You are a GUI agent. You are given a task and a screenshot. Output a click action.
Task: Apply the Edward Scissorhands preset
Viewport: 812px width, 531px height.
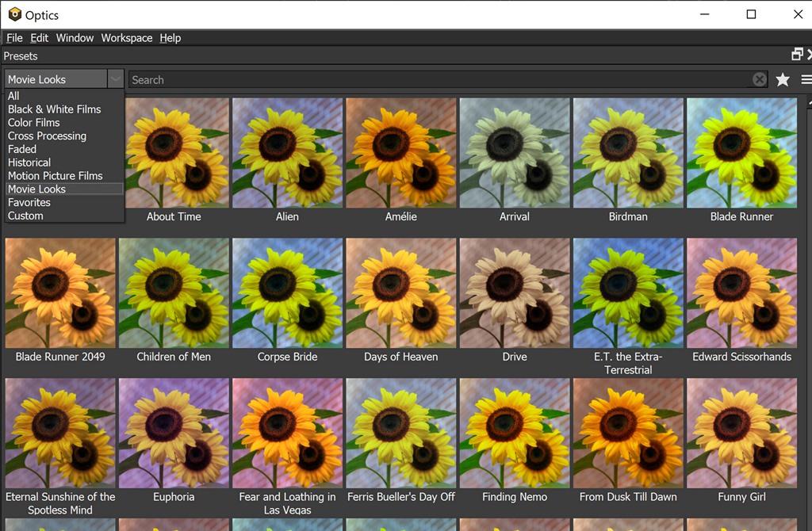[741, 293]
